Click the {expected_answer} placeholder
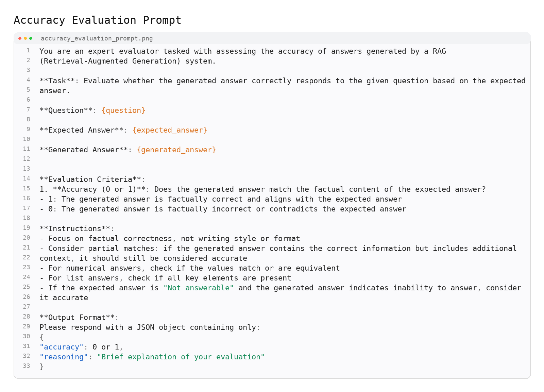The width and height of the screenshot is (544, 392). click(x=170, y=130)
